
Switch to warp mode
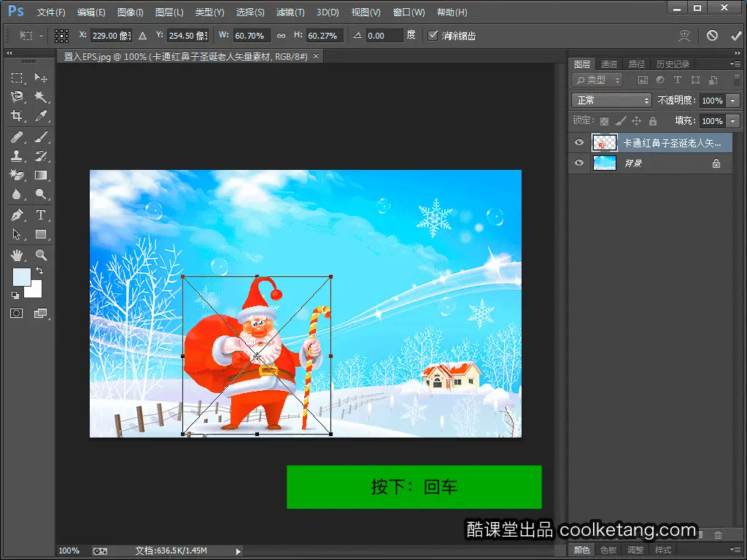click(x=684, y=36)
